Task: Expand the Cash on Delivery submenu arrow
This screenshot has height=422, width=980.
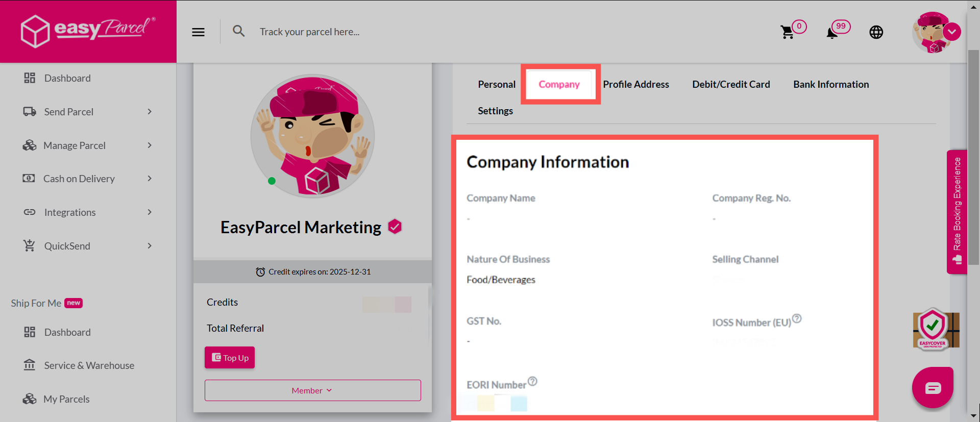Action: click(x=150, y=179)
